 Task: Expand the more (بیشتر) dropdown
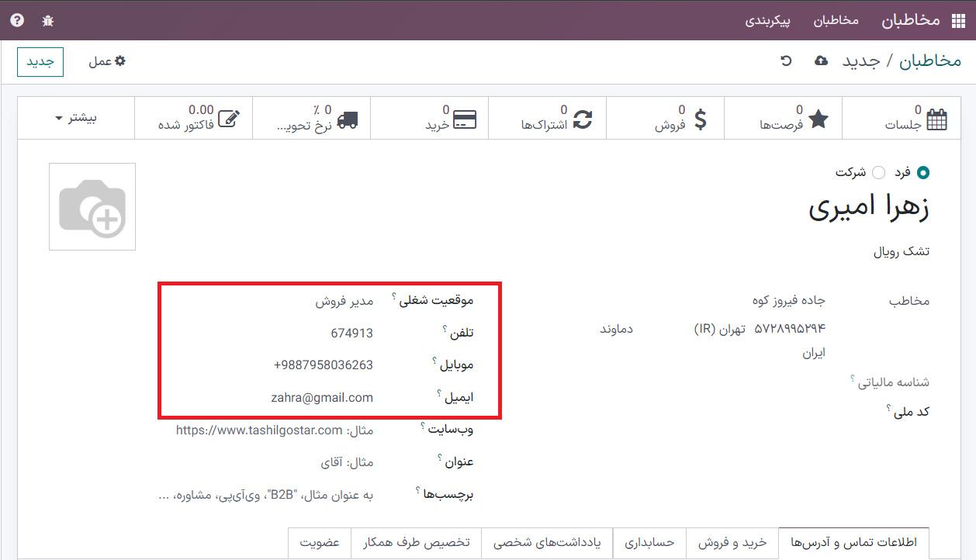[75, 118]
